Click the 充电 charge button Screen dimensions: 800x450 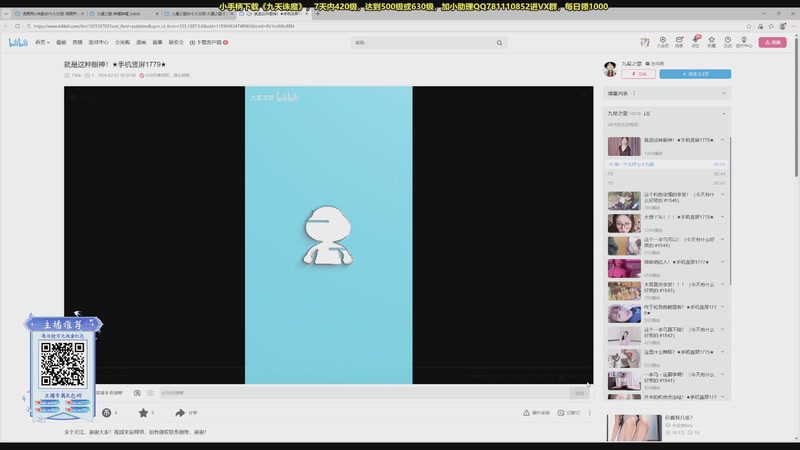click(640, 74)
